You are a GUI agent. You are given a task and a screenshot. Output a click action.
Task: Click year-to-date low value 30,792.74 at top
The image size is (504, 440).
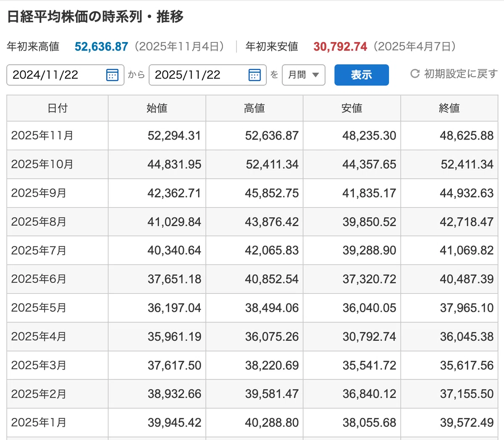[340, 47]
